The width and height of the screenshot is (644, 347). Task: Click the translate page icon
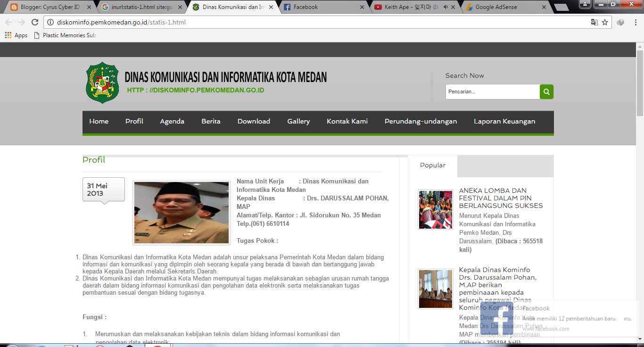pyautogui.click(x=594, y=22)
